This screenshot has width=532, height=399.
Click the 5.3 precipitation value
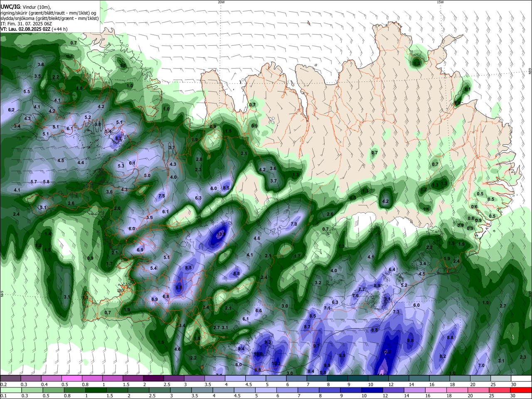point(121,166)
